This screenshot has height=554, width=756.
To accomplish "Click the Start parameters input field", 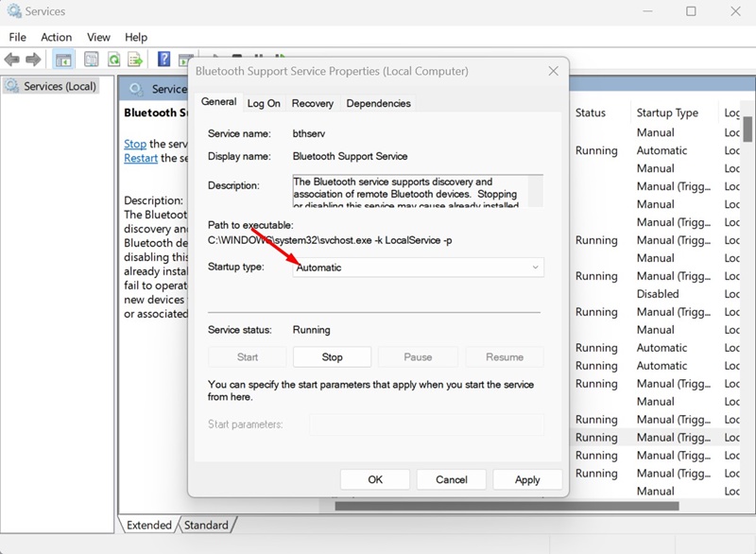I will click(x=426, y=424).
